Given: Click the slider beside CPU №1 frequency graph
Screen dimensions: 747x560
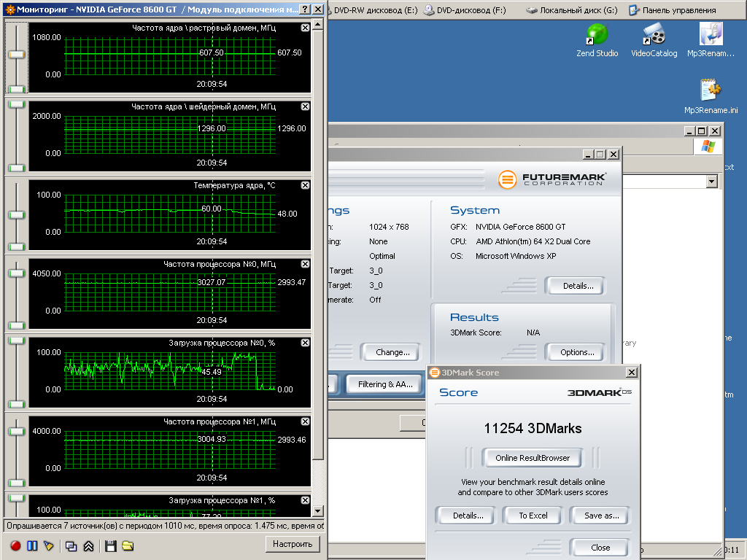Looking at the screenshot, I should click(x=17, y=432).
